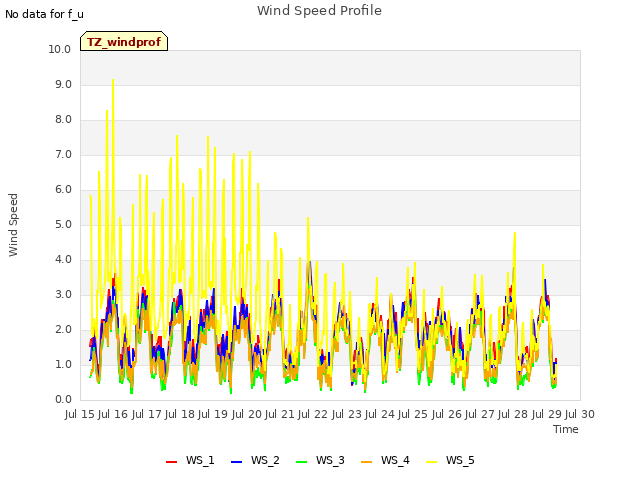Viewport: 640px width, 480px height.
Task: Select the WS_2 legend label
Action: click(265, 460)
